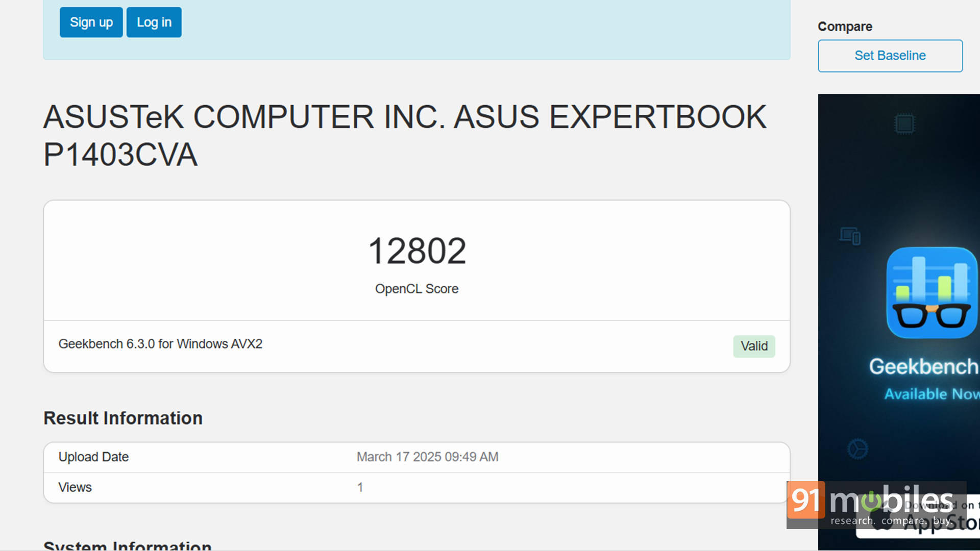
Task: Click the ASUS EXPERTBOOK P1403CVA title
Action: click(405, 136)
